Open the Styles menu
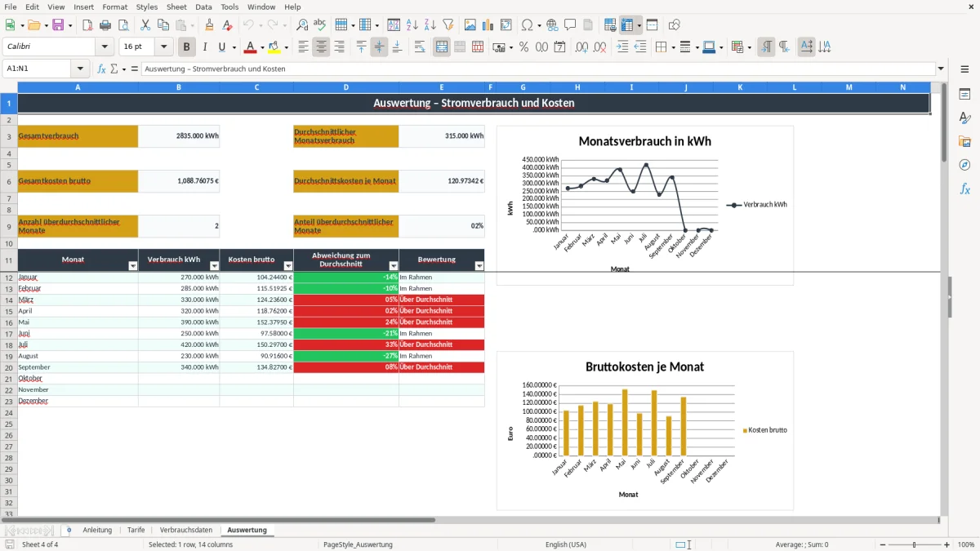This screenshot has height=551, width=980. (147, 7)
